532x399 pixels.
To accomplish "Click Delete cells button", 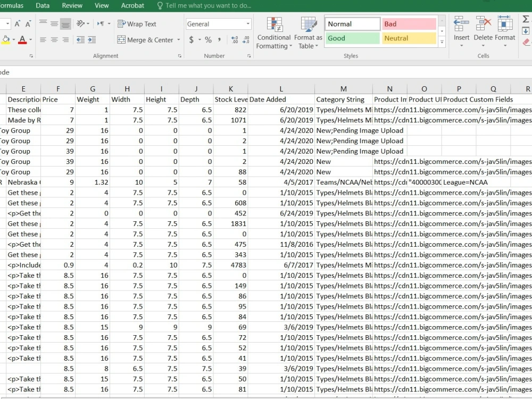I will (x=483, y=31).
